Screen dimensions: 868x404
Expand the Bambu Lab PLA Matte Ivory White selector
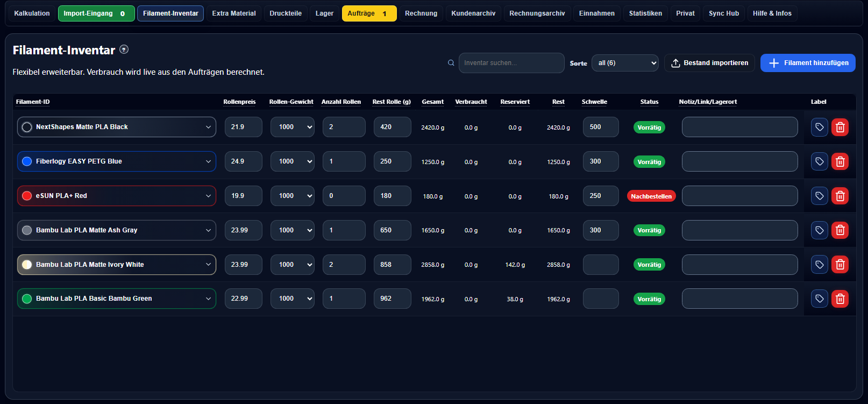pyautogui.click(x=117, y=265)
